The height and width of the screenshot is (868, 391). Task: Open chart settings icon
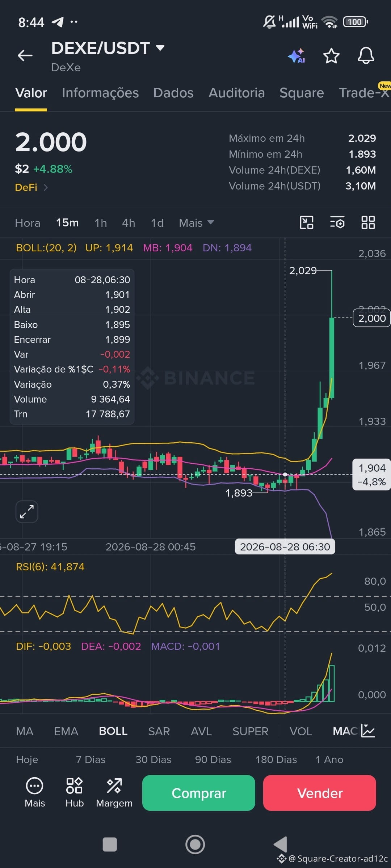pos(337,222)
